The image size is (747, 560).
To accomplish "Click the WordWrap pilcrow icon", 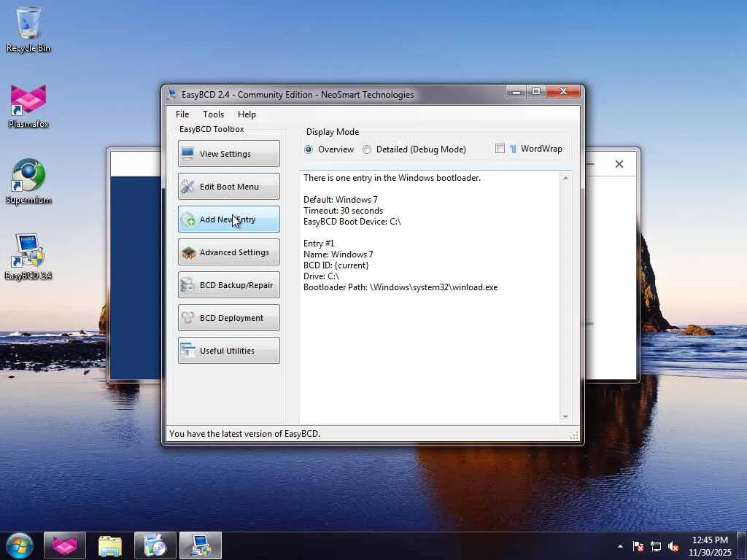I will pyautogui.click(x=513, y=149).
